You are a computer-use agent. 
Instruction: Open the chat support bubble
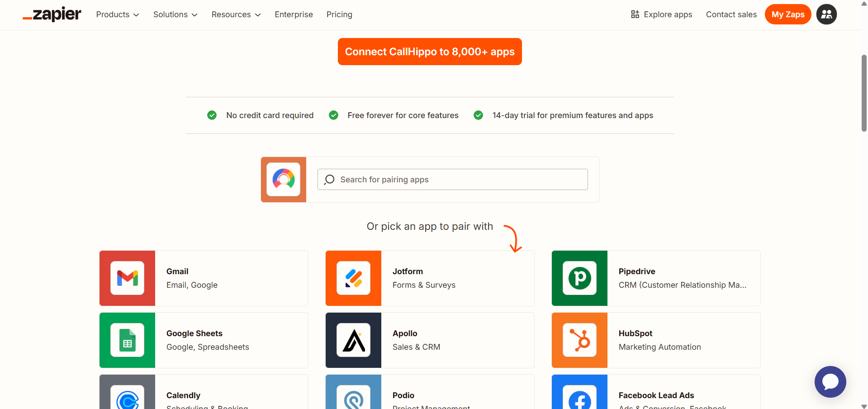click(830, 382)
